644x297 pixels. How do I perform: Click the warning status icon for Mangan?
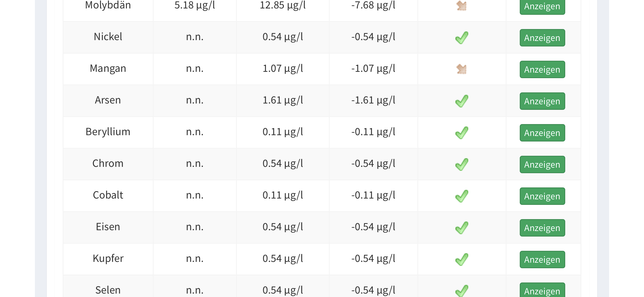pos(462,69)
